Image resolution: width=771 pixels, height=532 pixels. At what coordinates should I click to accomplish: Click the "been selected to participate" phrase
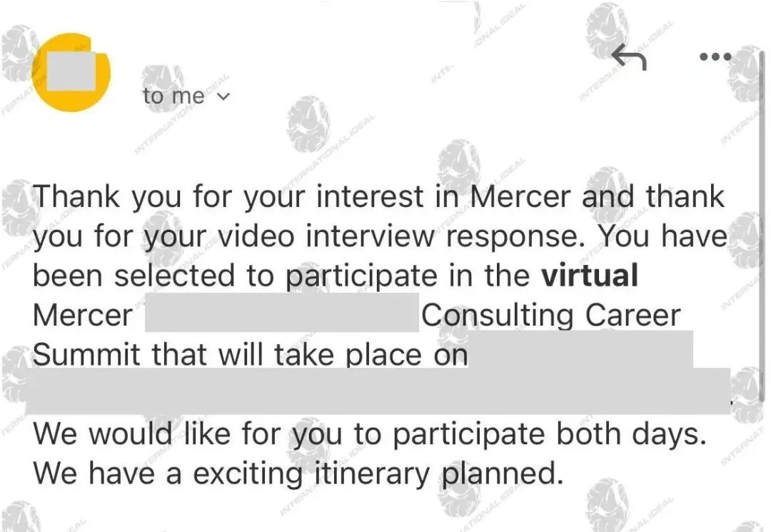(x=235, y=276)
